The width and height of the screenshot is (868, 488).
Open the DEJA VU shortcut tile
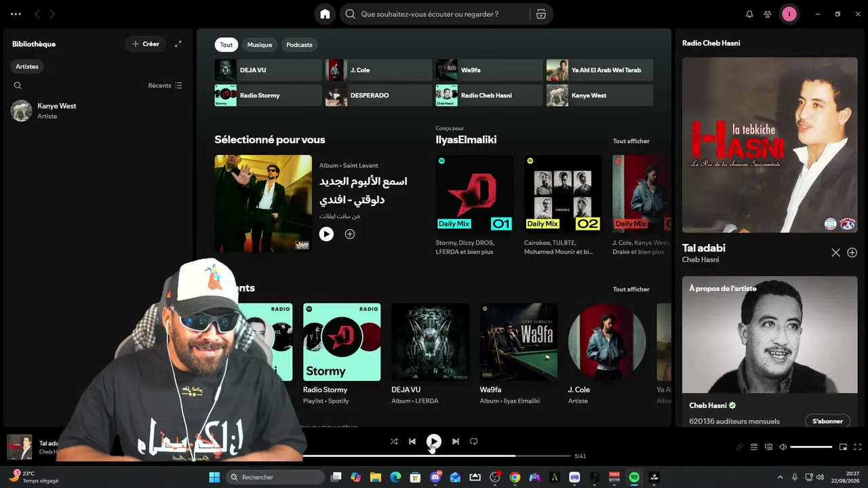point(268,70)
